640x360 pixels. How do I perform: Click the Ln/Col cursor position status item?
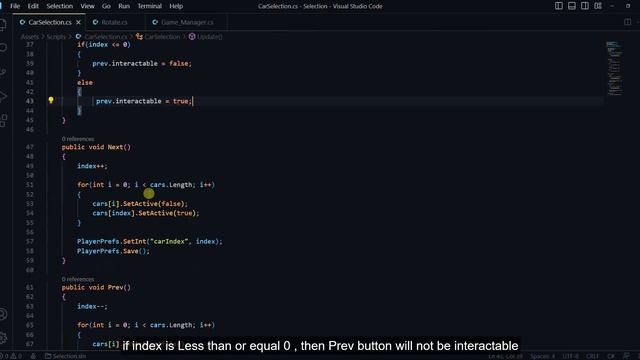(505, 356)
